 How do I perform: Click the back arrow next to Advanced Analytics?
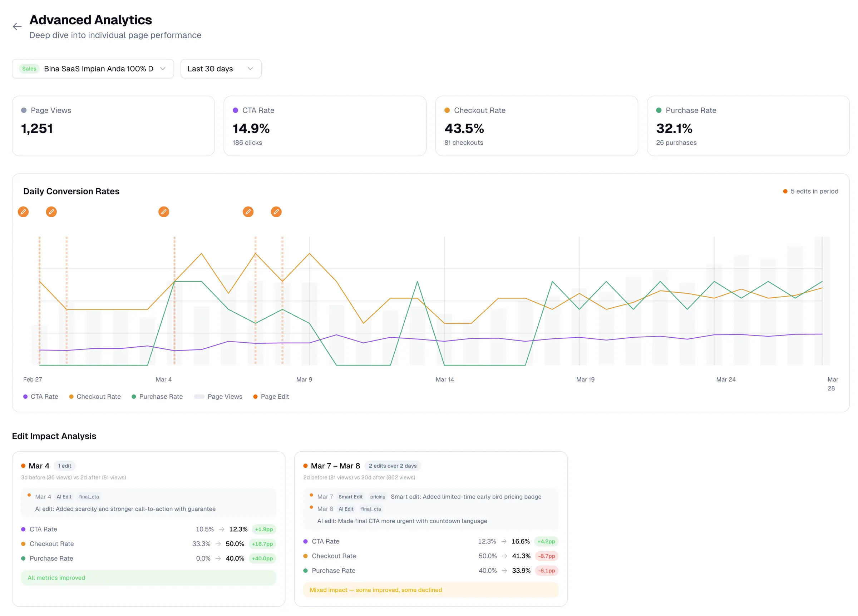[x=17, y=26]
